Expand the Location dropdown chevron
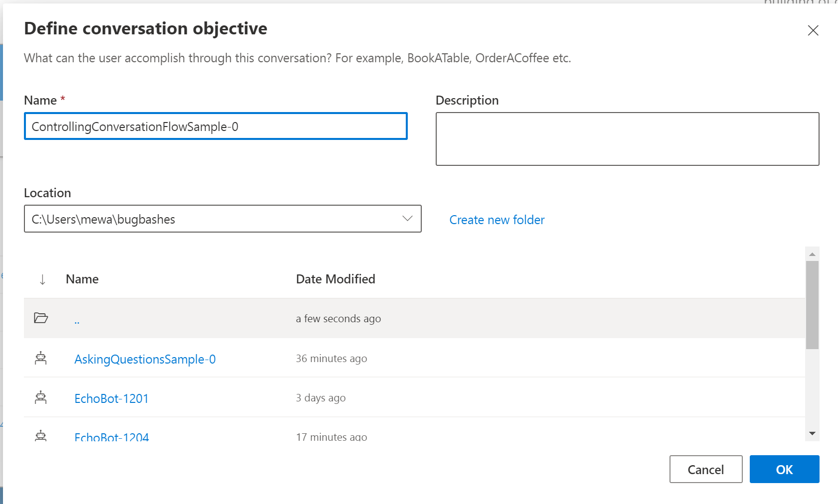Viewport: 838px width, 504px height. [x=407, y=219]
